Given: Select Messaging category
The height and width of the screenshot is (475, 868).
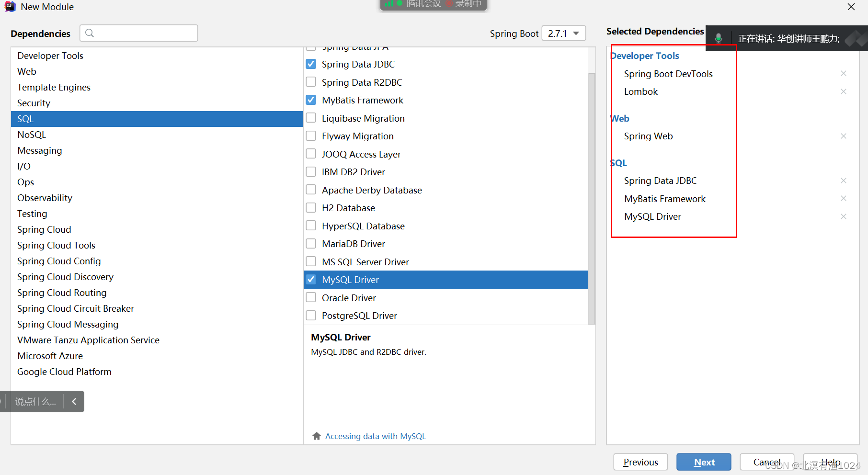Looking at the screenshot, I should coord(157,150).
